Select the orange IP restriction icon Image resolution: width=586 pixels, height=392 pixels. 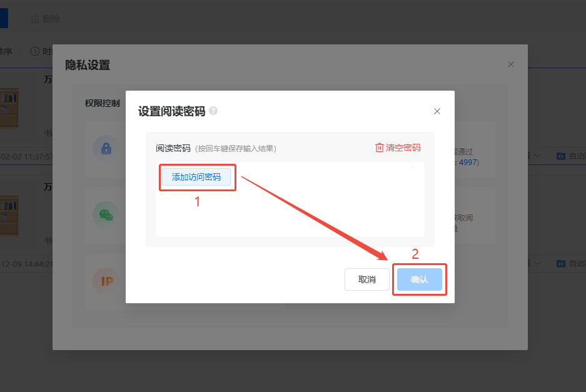point(106,281)
